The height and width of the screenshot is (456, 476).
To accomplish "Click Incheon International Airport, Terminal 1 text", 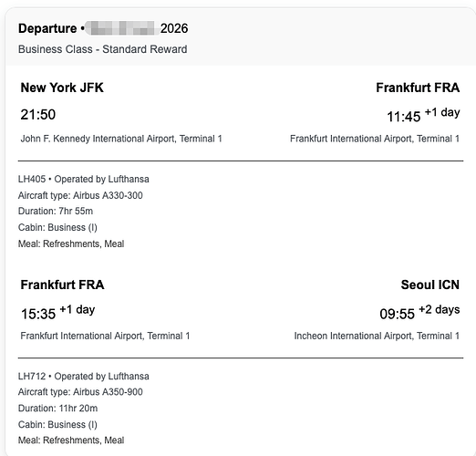I will [377, 336].
